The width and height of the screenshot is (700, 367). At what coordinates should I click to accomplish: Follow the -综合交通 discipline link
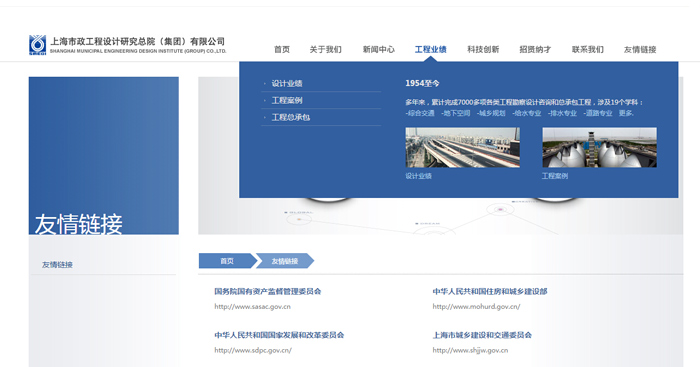(420, 113)
